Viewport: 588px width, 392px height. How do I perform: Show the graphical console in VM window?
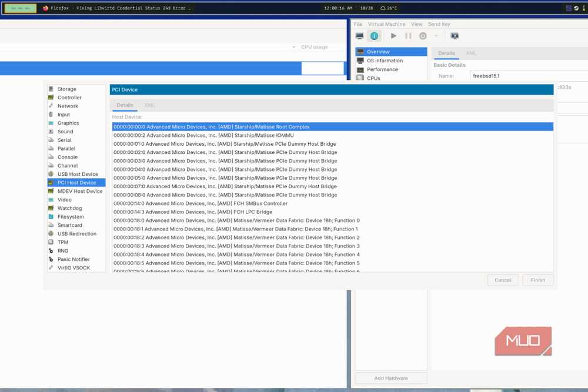[x=360, y=36]
